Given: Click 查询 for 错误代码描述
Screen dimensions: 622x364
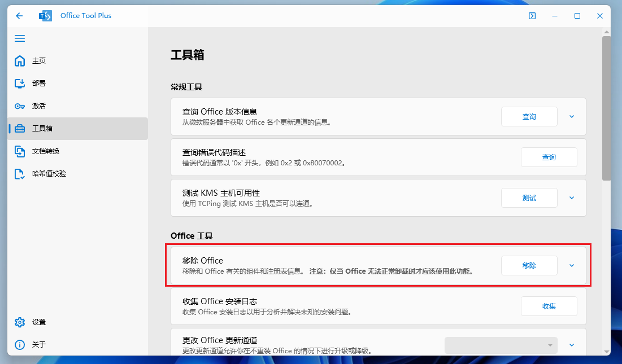Looking at the screenshot, I should (549, 157).
